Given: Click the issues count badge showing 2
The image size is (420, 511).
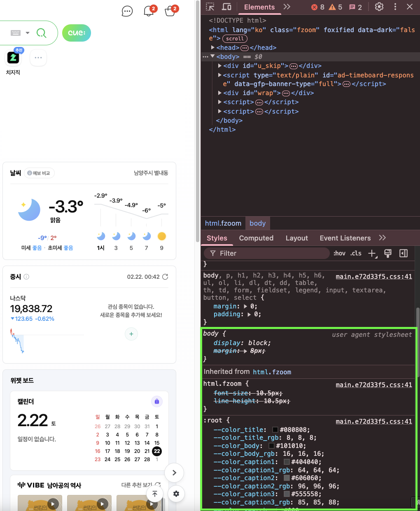Looking at the screenshot, I should [355, 7].
